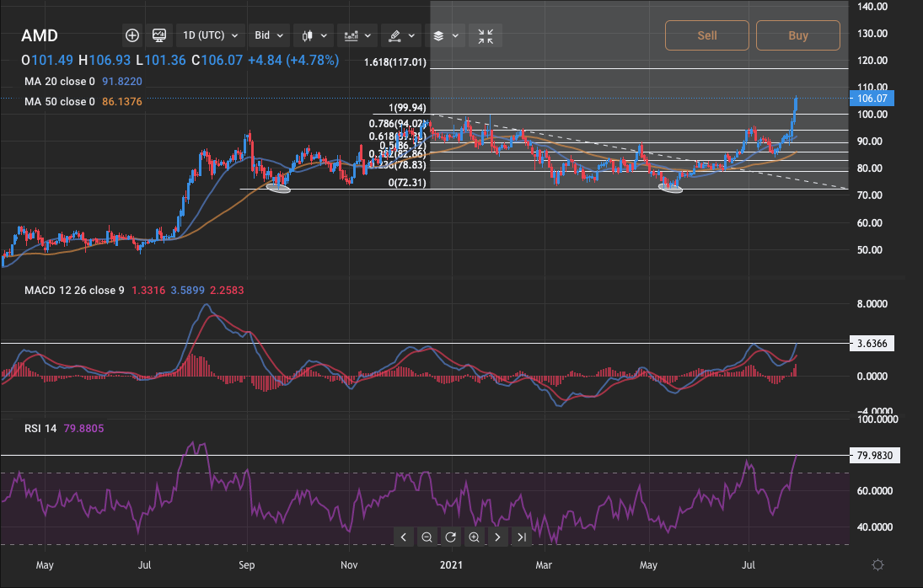Reset chart view with refresh icon

pos(450,537)
